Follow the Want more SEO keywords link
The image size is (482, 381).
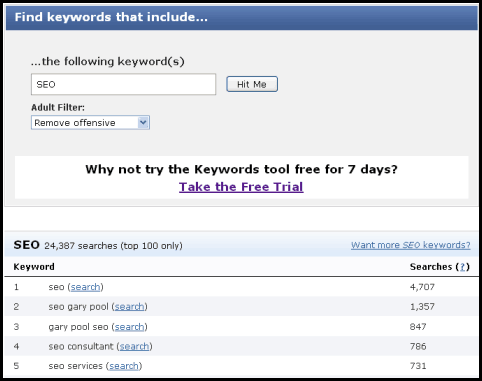click(411, 245)
